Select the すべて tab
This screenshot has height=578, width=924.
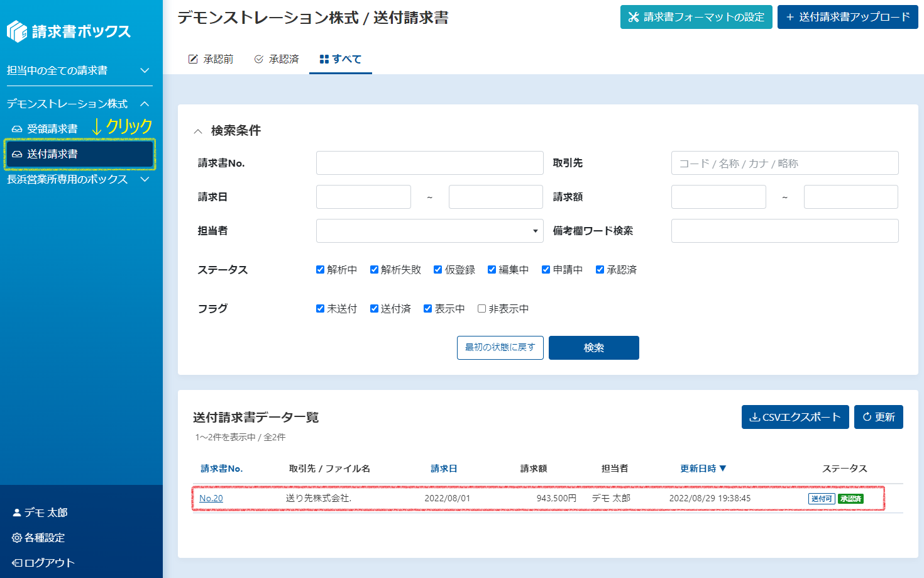click(341, 59)
